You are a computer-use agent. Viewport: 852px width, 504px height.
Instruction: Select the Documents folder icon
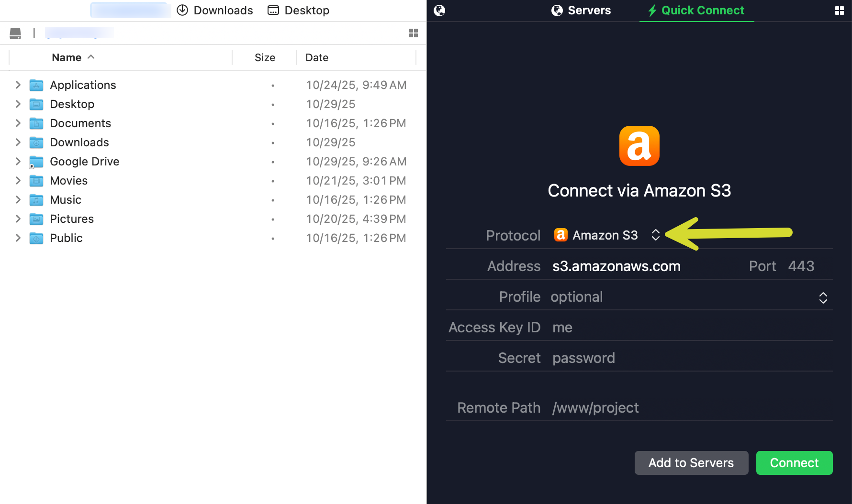(x=36, y=123)
